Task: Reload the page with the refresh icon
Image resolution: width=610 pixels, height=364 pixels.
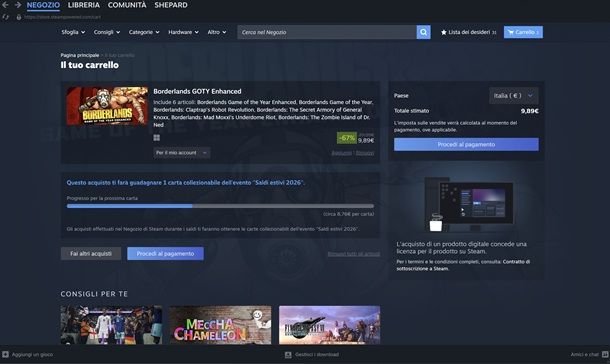Action: (x=5, y=17)
